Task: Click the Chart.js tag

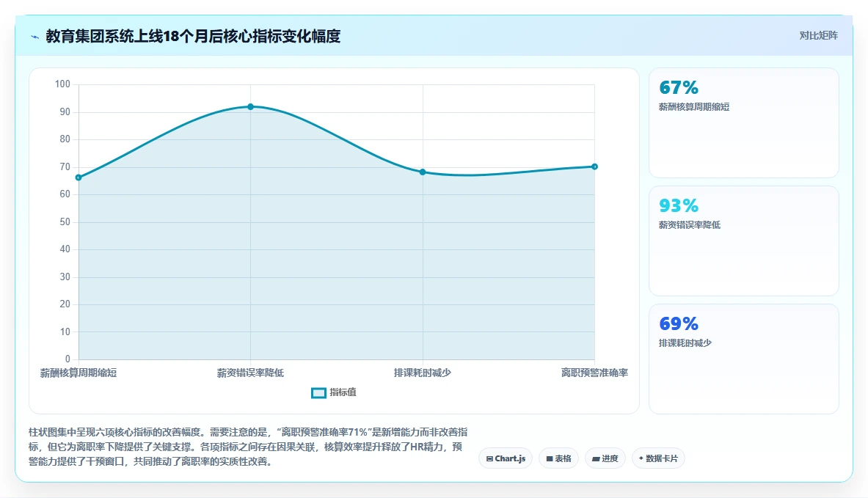Action: (506, 458)
